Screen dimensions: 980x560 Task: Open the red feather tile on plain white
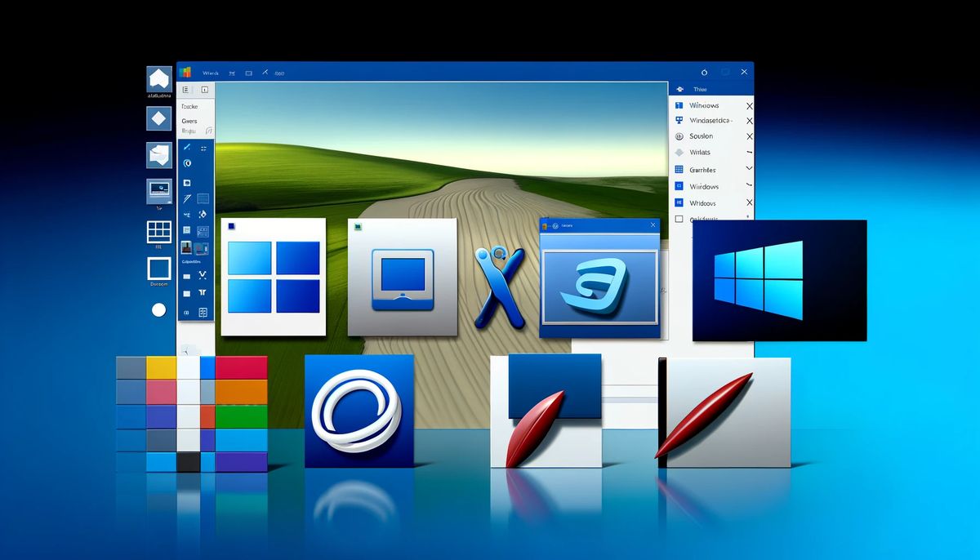(x=724, y=413)
